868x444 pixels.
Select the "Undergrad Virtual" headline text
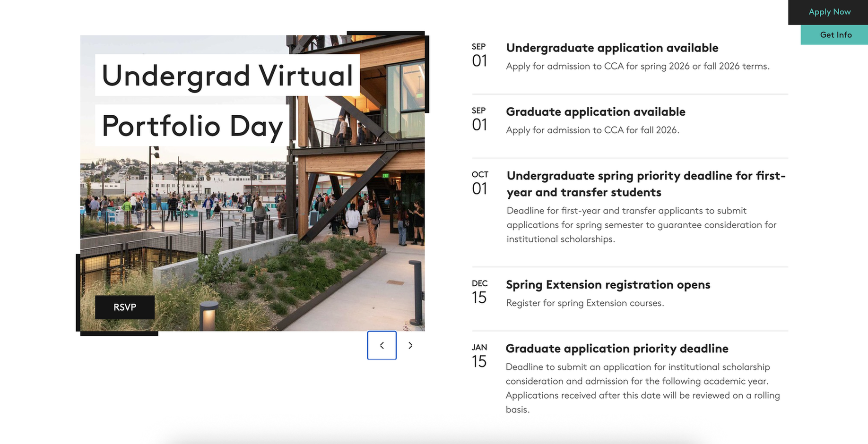(227, 76)
